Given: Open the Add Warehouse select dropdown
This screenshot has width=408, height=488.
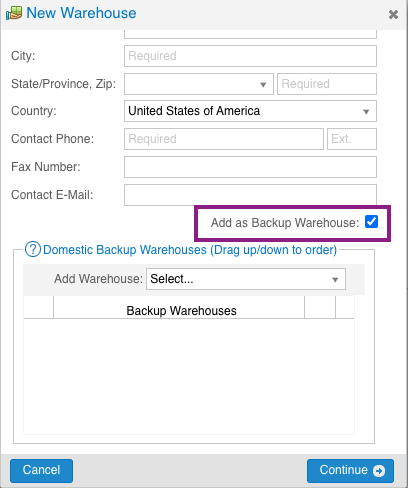Looking at the screenshot, I should (246, 279).
